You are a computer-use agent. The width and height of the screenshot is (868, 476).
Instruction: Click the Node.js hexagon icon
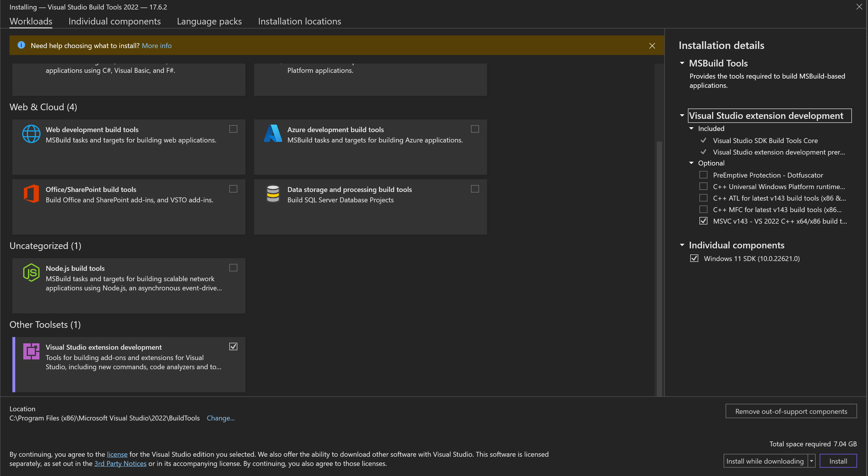pyautogui.click(x=31, y=272)
